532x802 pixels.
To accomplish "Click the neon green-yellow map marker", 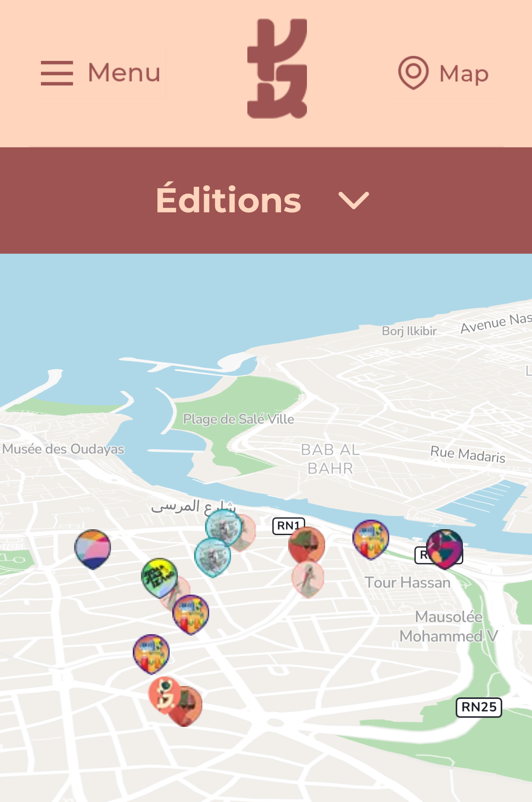I will pyautogui.click(x=159, y=576).
